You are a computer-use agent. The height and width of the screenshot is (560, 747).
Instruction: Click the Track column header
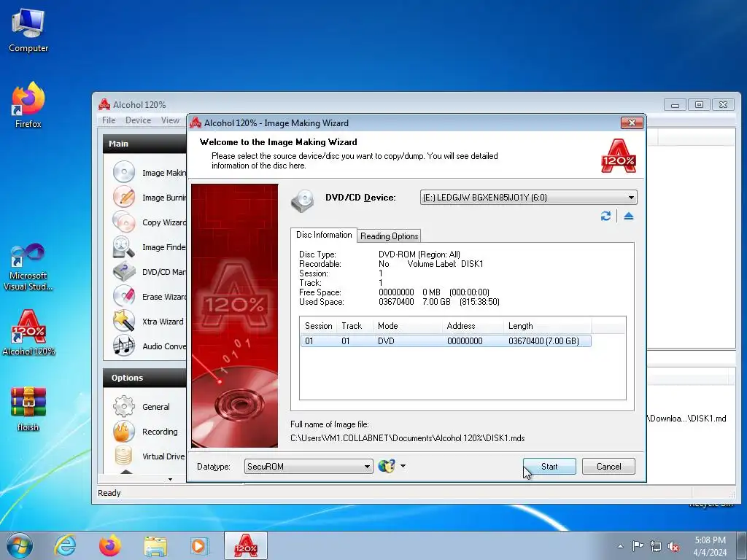(355, 326)
